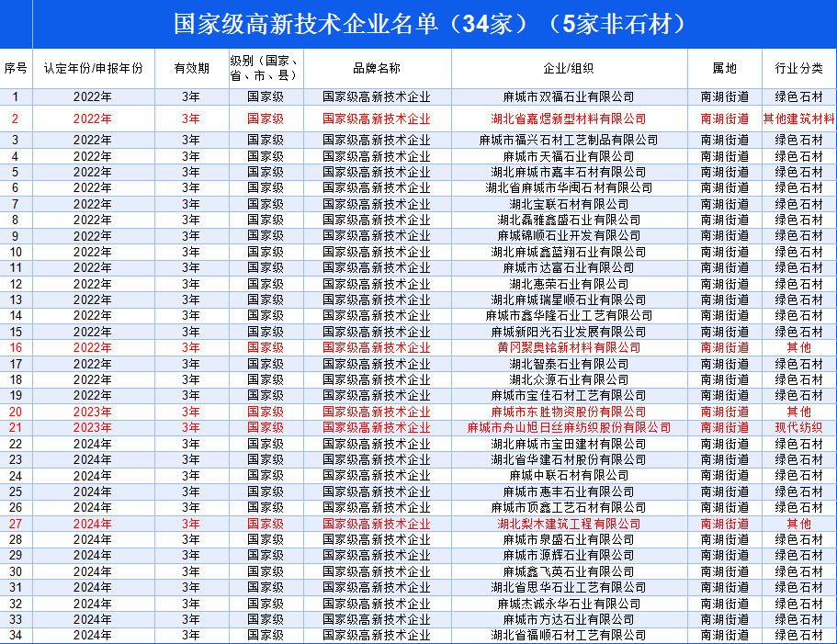
Task: Select the cell 麻城市泉盛石业有限公司
Action: click(x=569, y=540)
